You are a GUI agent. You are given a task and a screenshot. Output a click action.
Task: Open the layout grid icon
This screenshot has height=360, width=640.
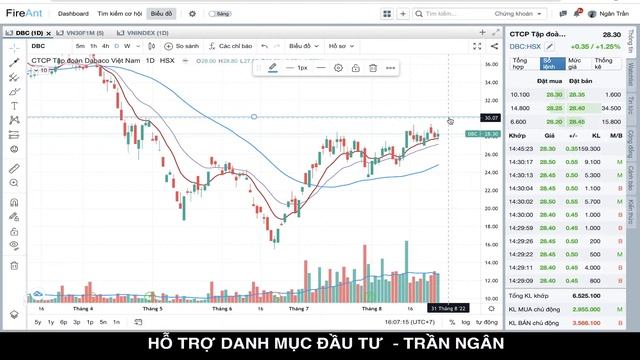pyautogui.click(x=387, y=14)
